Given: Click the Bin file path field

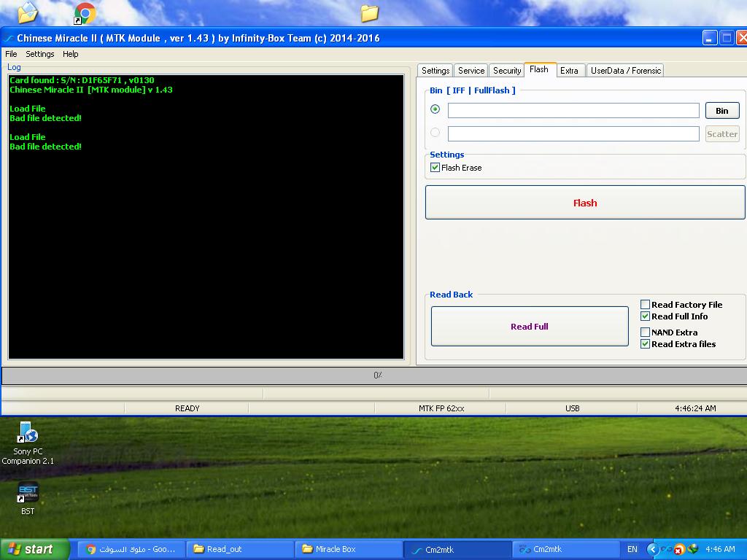Looking at the screenshot, I should [573, 111].
